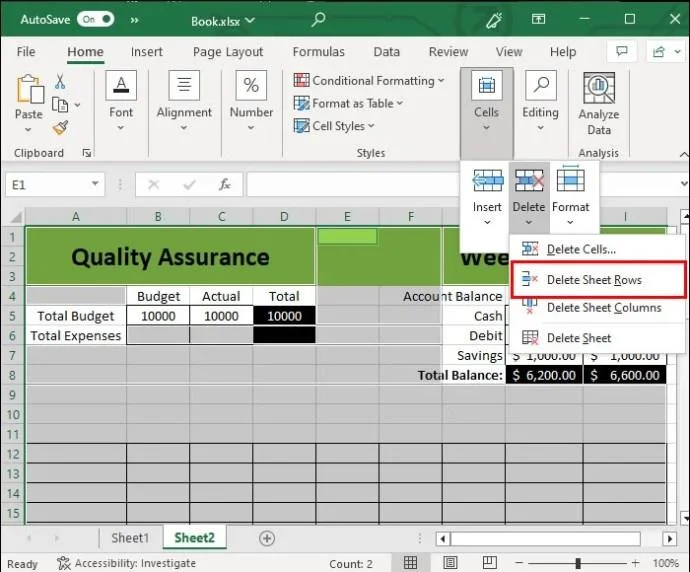The width and height of the screenshot is (690, 572).
Task: Add a new sheet with plus icon
Action: 267,538
